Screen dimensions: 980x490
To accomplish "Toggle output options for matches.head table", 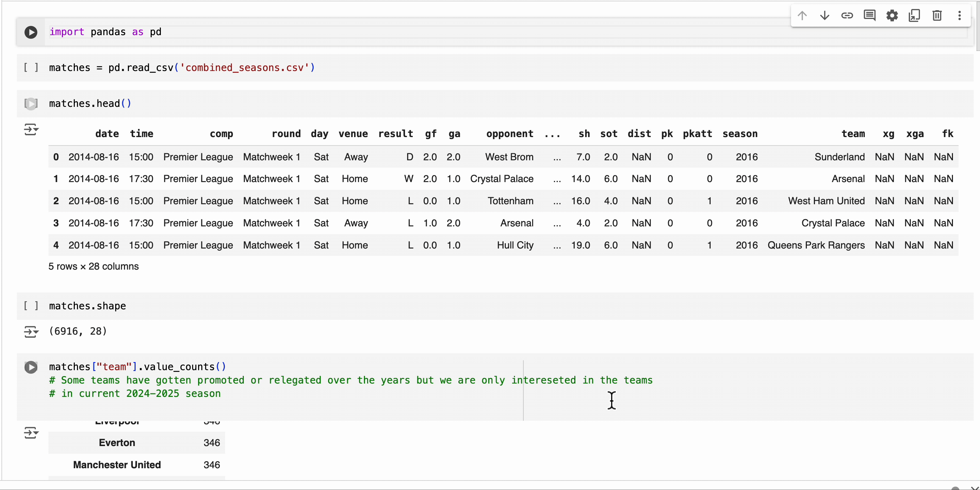I will point(31,130).
